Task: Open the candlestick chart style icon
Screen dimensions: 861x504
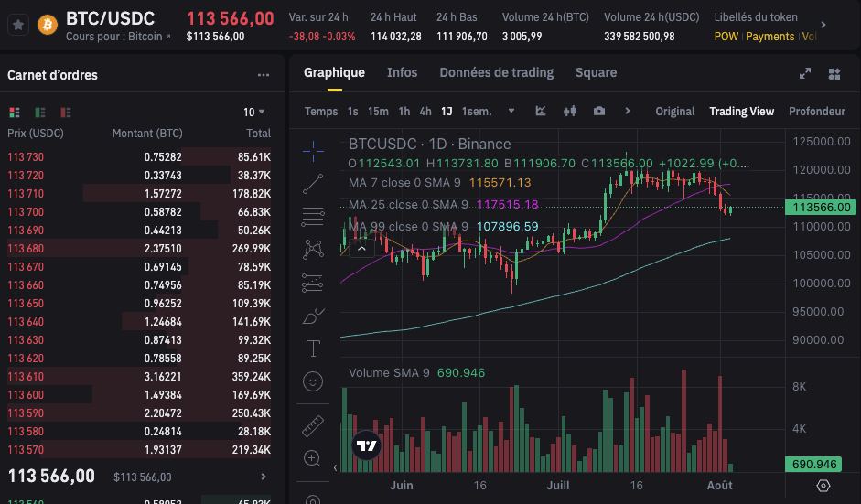Action: click(x=570, y=111)
